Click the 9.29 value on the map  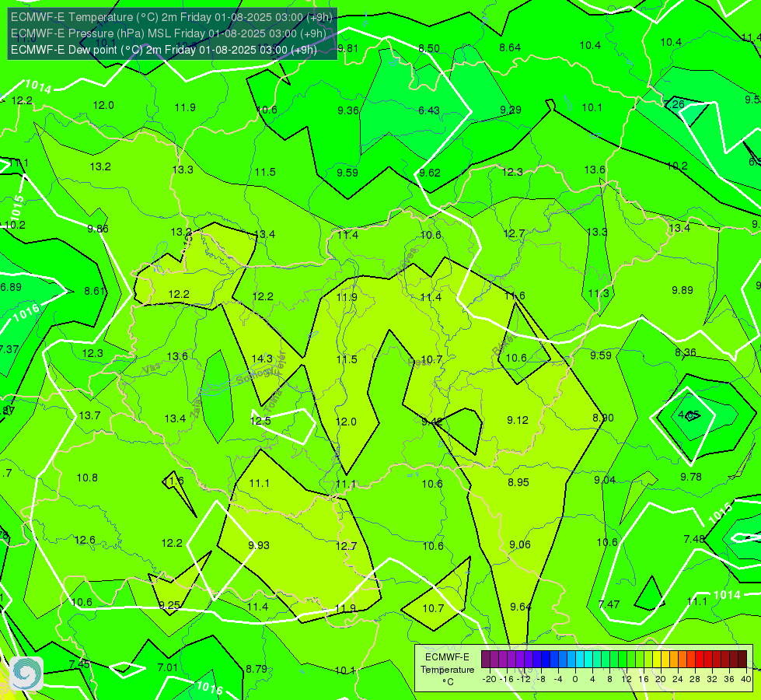pos(511,110)
